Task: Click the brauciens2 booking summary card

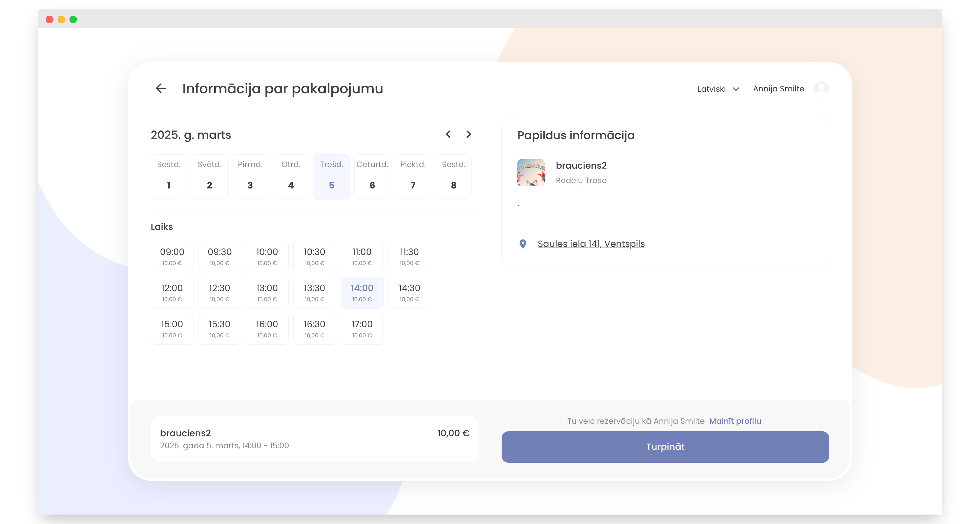Action: point(314,439)
